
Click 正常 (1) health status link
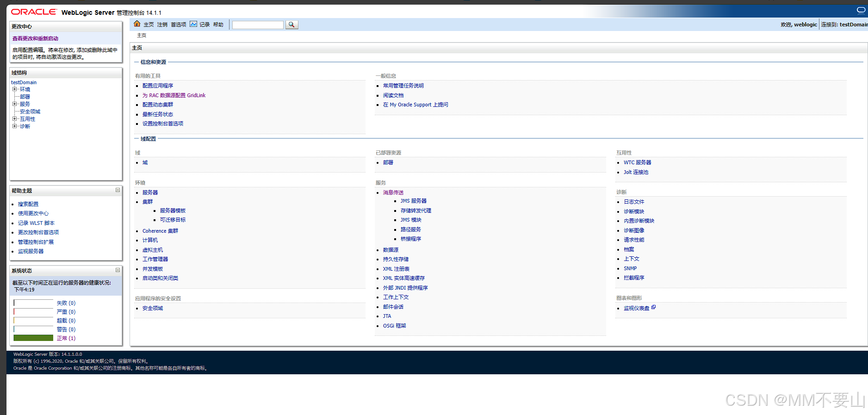pyautogui.click(x=66, y=338)
